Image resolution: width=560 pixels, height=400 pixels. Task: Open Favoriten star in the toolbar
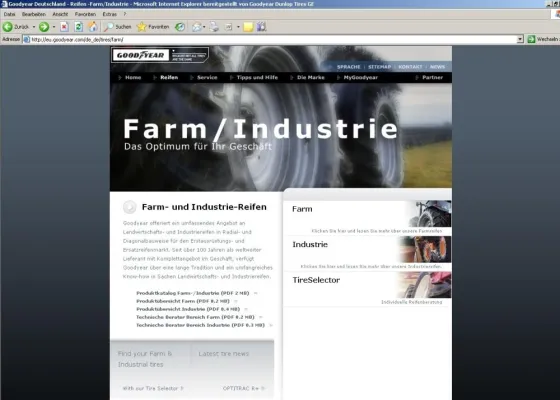click(153, 27)
